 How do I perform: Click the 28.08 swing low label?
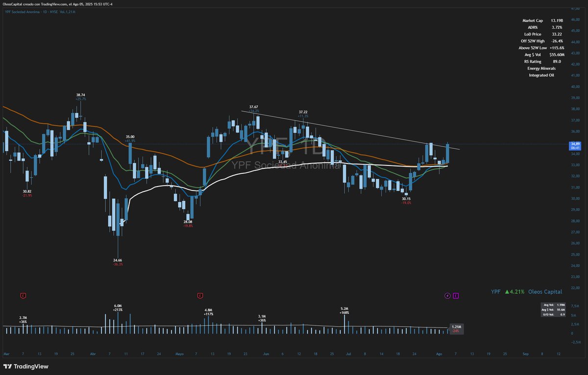[x=188, y=222]
